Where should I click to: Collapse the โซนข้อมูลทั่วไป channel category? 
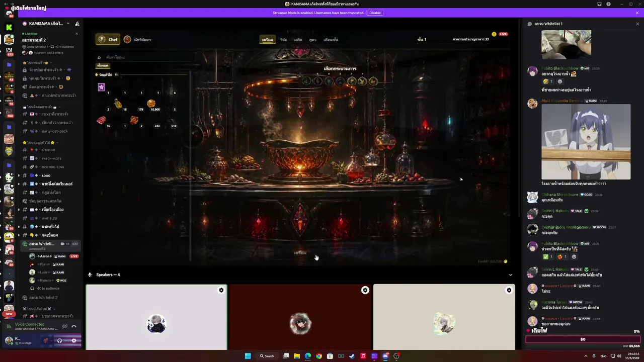[41, 142]
